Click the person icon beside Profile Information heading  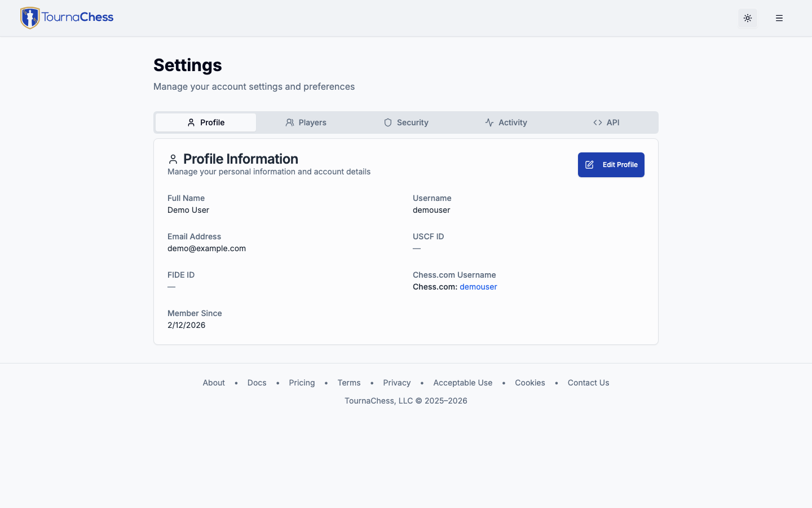[173, 159]
